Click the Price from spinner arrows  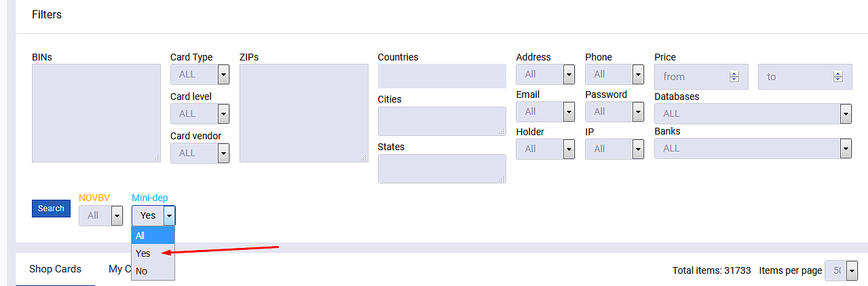pos(734,77)
